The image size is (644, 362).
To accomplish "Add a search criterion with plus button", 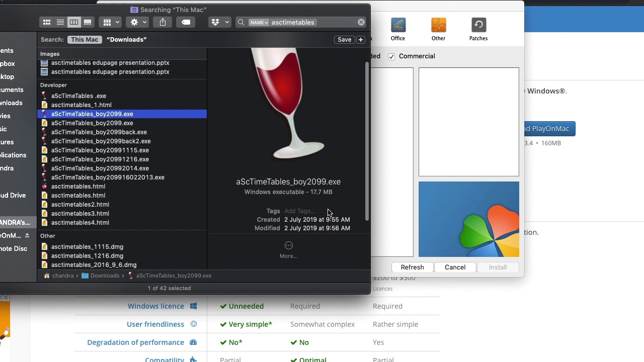I will click(361, 39).
